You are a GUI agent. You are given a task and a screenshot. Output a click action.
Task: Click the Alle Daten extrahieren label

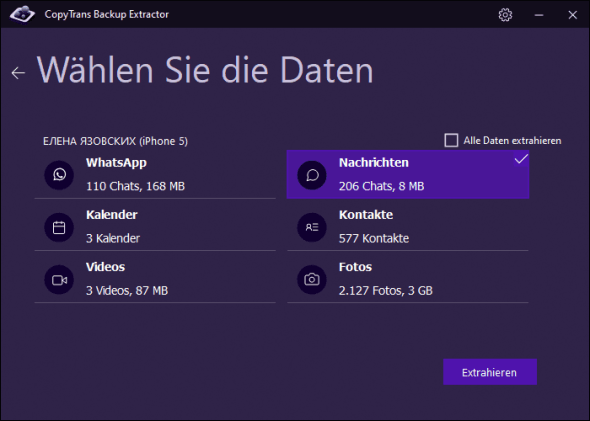tap(512, 141)
